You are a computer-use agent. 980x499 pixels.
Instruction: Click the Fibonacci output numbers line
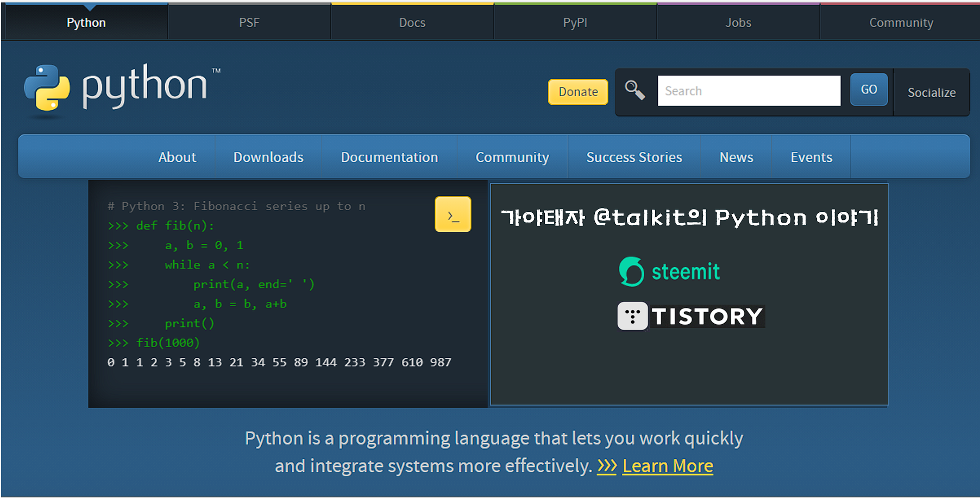279,362
